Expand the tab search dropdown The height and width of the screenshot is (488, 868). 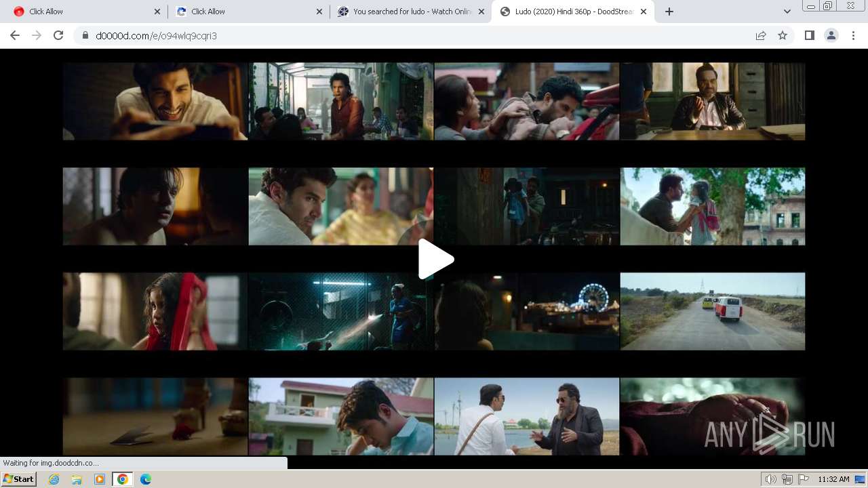click(x=787, y=12)
